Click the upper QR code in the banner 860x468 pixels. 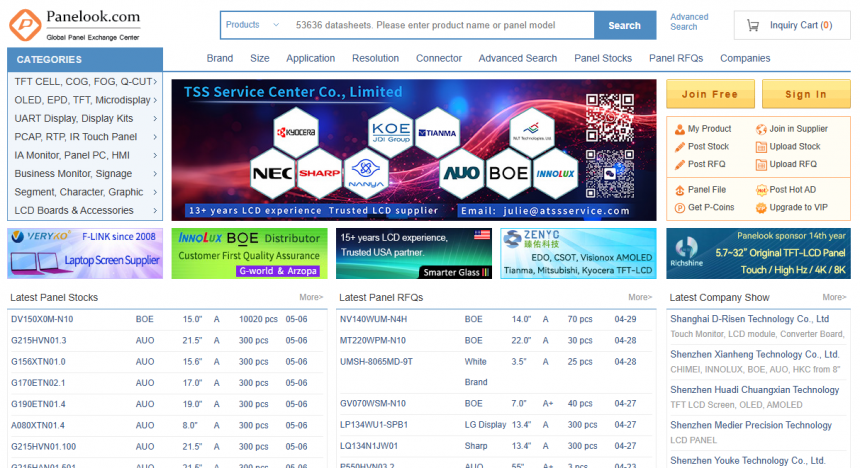point(609,117)
